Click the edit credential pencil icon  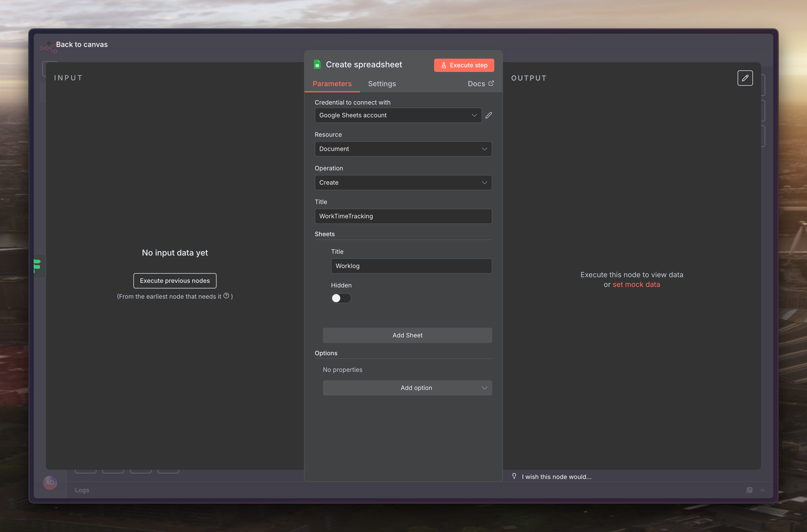click(x=488, y=115)
